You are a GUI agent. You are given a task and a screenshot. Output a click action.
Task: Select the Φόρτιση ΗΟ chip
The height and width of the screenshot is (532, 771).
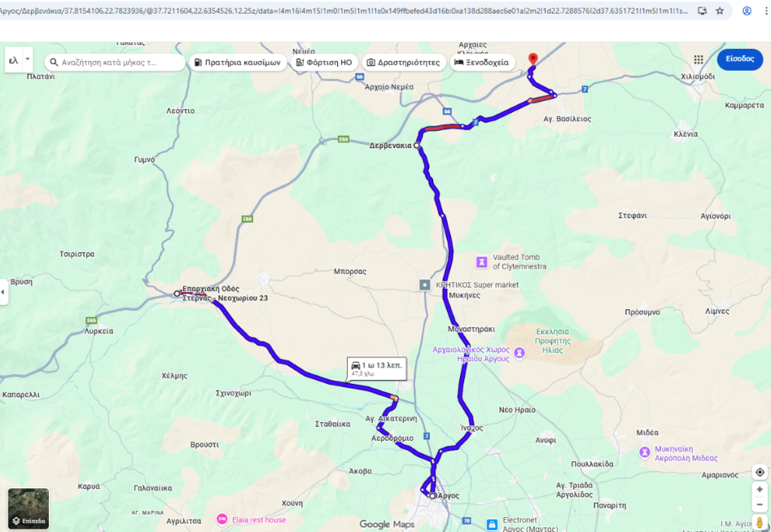click(x=324, y=62)
